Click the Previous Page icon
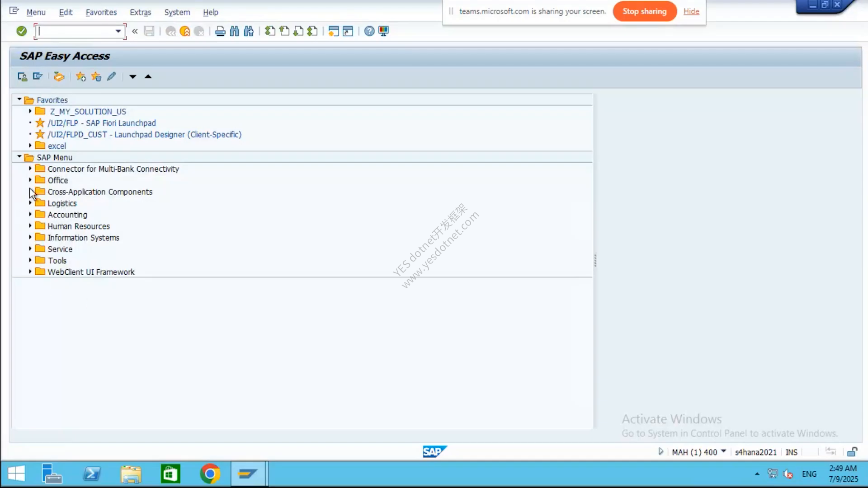Screen dimensions: 868x488 click(x=284, y=31)
